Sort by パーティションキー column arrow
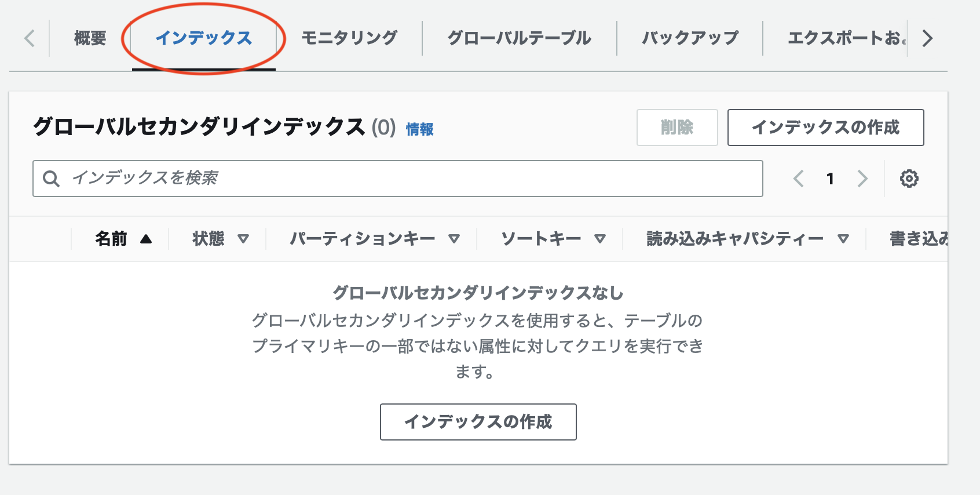Screen dimensions: 980x495 click(x=454, y=239)
